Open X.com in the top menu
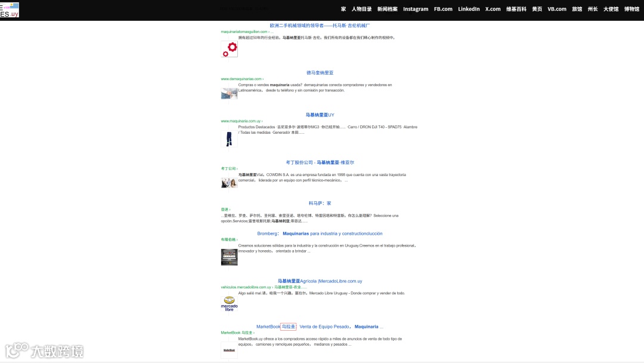This screenshot has height=363, width=644. (493, 9)
